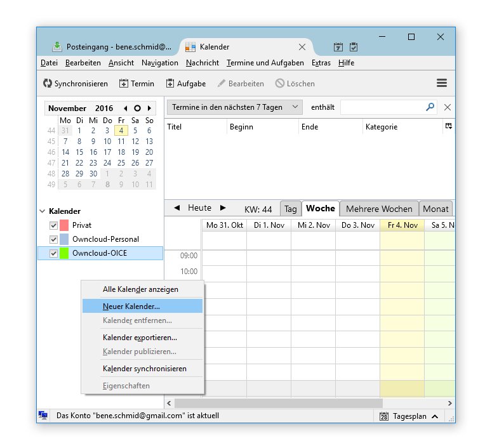The image size is (485, 448).
Task: Go to next month in mini calendar
Action: coord(149,109)
